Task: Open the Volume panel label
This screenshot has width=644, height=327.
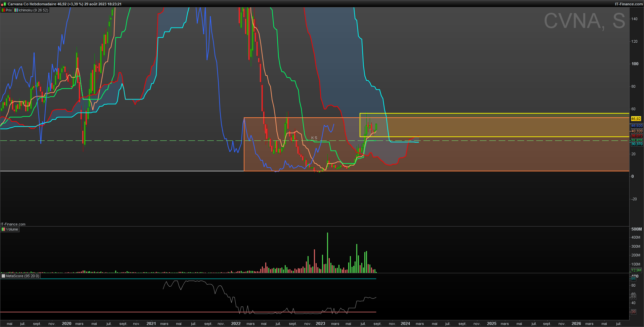Action: click(x=12, y=229)
